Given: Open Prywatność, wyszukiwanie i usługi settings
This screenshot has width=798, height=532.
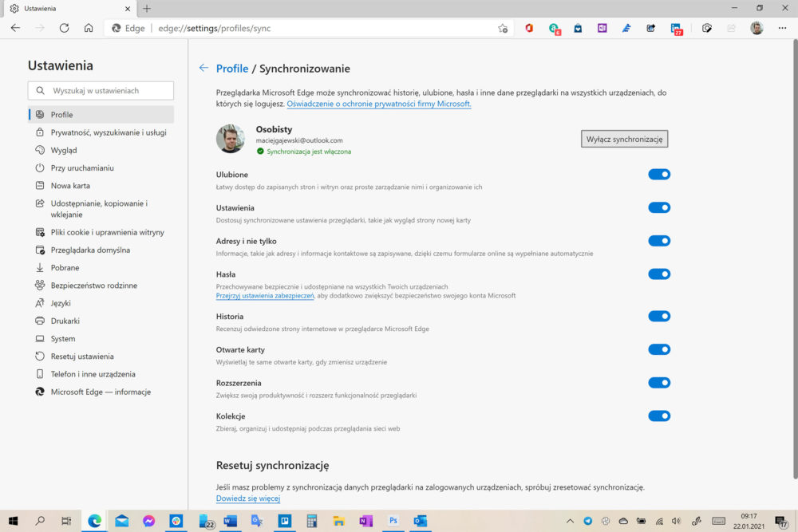Looking at the screenshot, I should pyautogui.click(x=101, y=132).
